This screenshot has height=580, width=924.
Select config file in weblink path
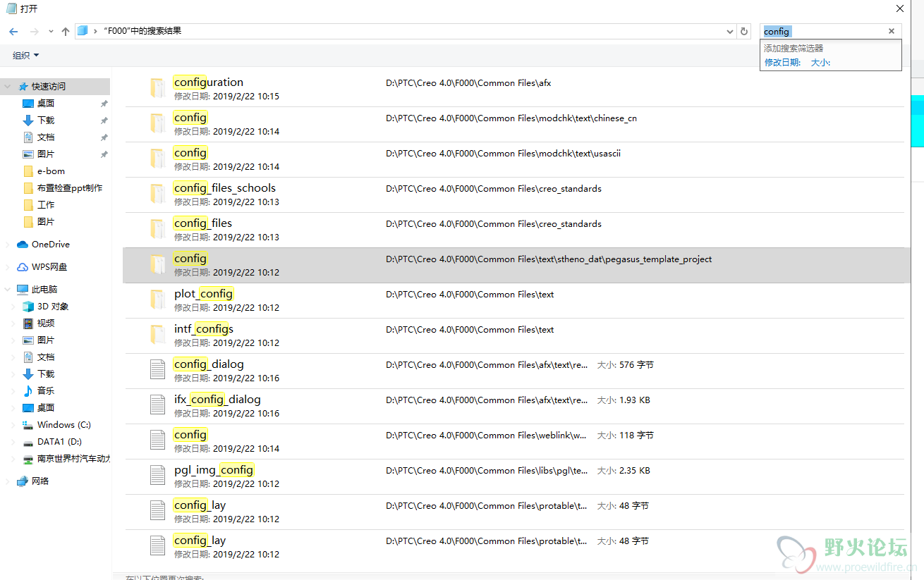click(x=513, y=441)
